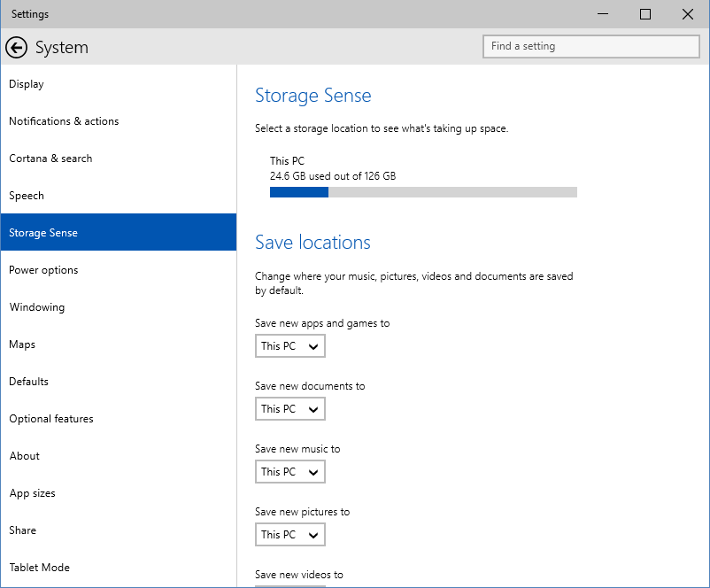Open the Display settings page

(27, 84)
